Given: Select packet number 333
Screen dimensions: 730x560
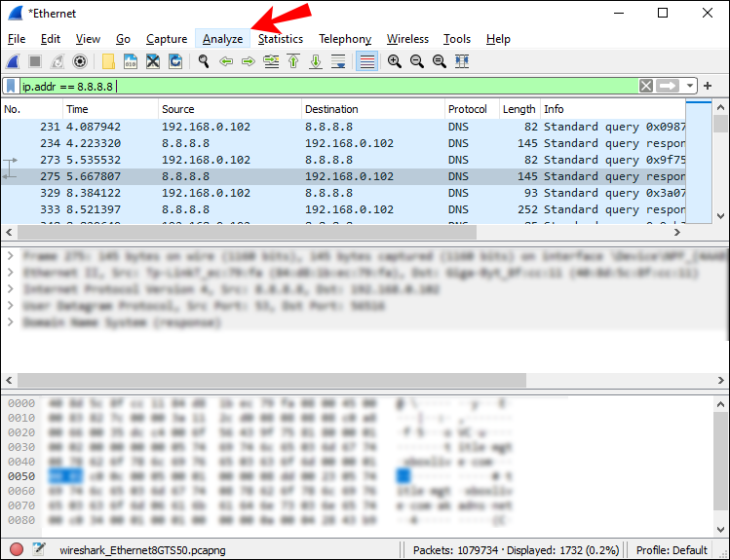Looking at the screenshot, I should click(x=343, y=209).
